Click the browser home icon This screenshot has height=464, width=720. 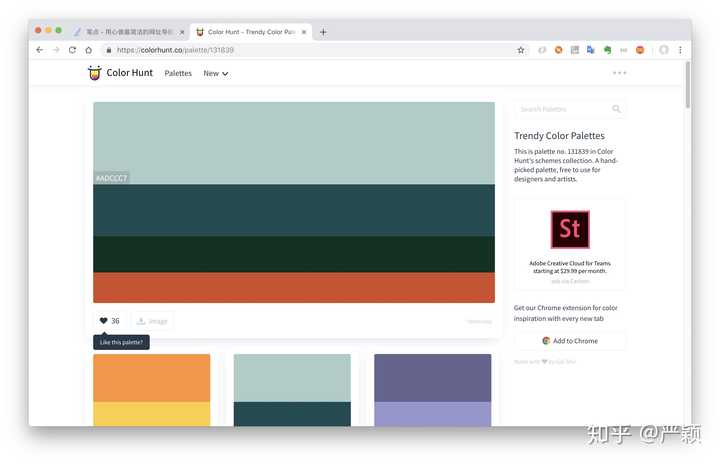(89, 50)
